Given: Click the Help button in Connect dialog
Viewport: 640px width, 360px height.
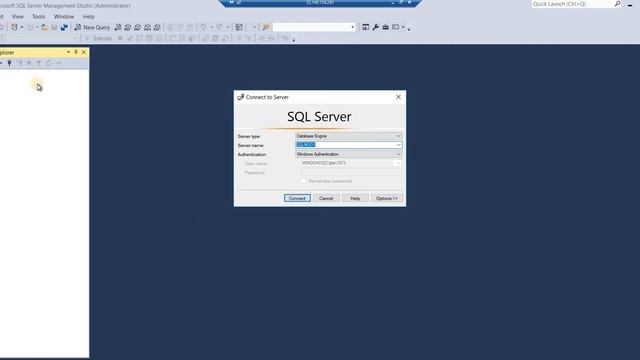Looking at the screenshot, I should pos(355,198).
